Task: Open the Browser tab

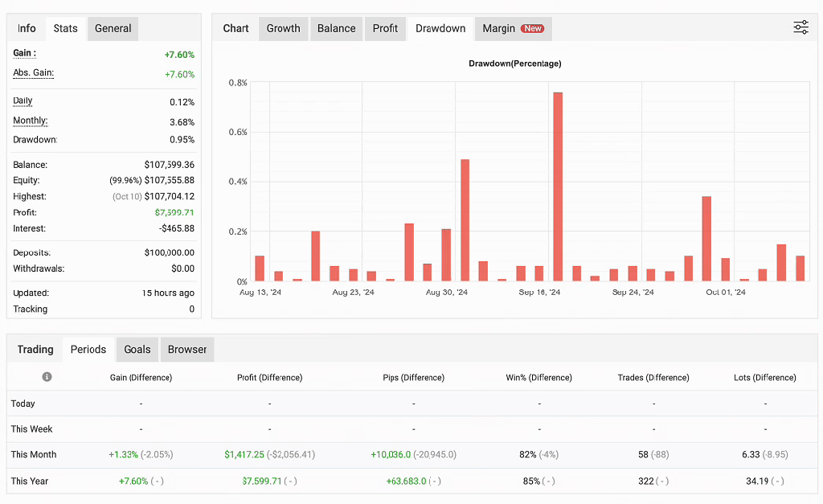Action: 187,350
